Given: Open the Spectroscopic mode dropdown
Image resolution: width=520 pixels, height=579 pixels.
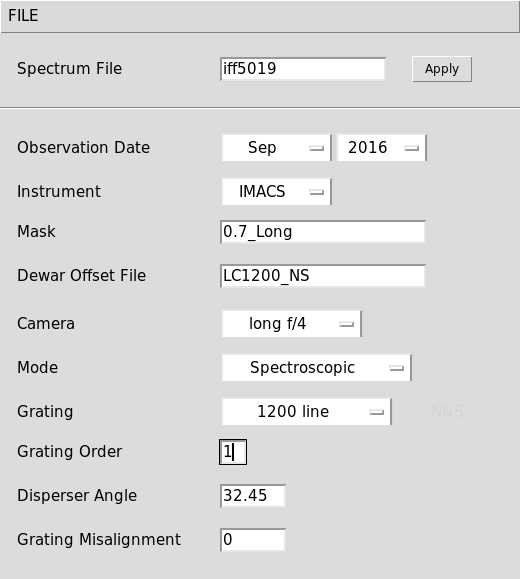Looking at the screenshot, I should pyautogui.click(x=316, y=367).
